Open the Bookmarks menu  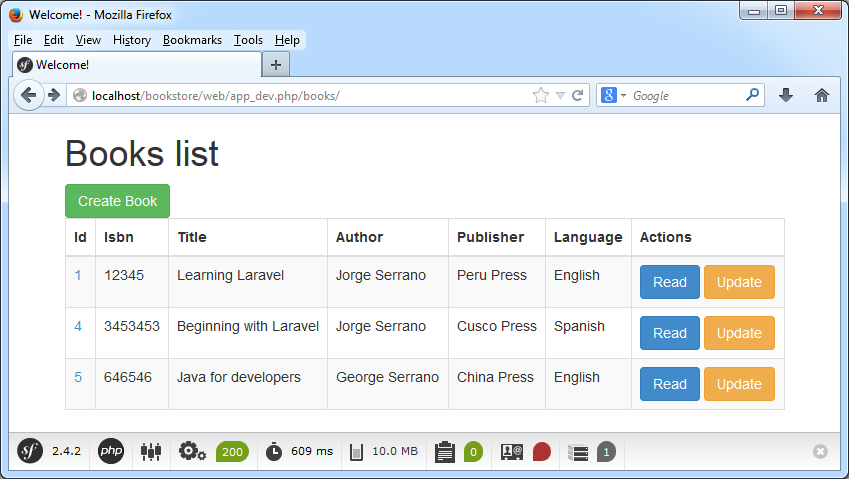pos(192,40)
